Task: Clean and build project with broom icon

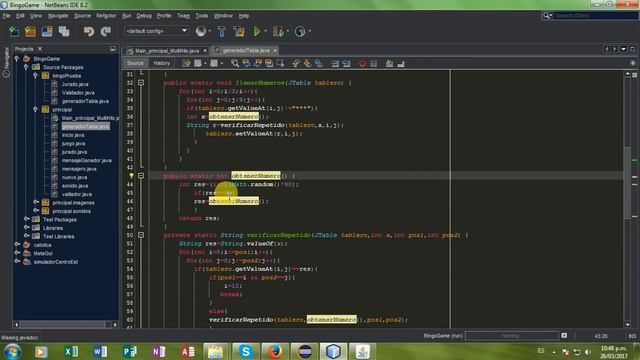Action: [239, 31]
